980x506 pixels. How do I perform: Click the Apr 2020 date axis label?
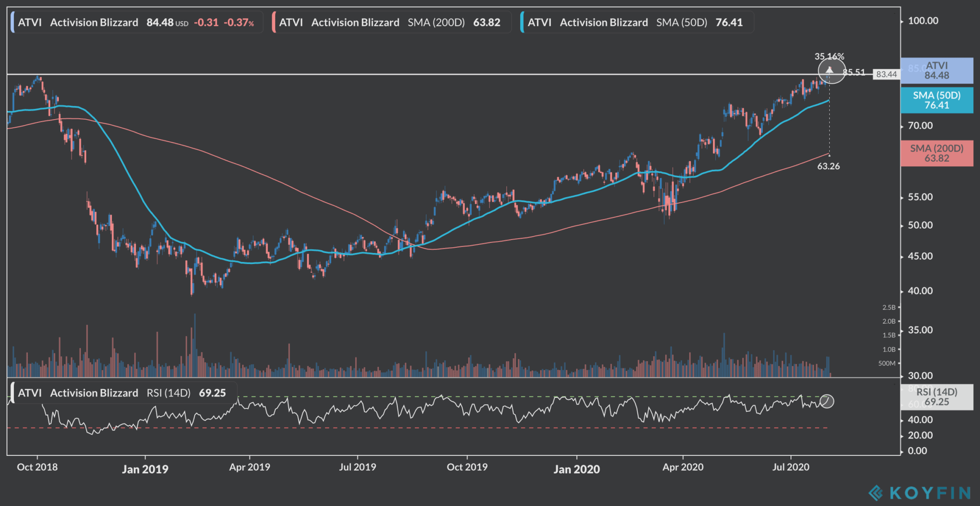click(683, 467)
